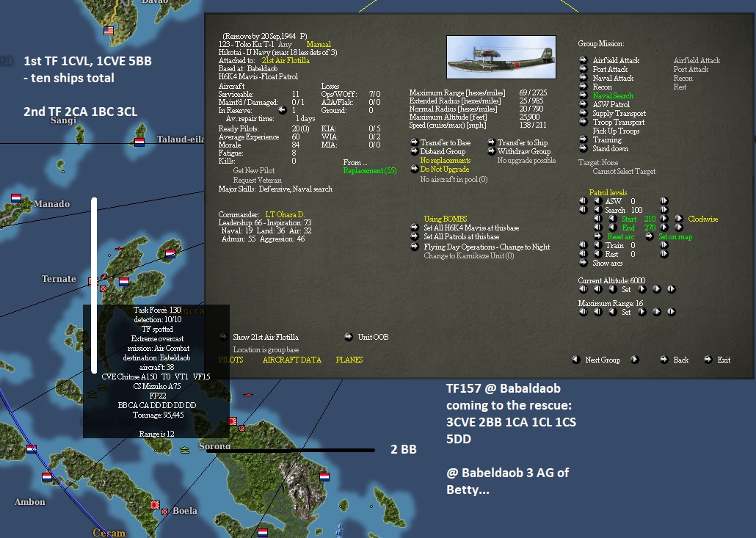This screenshot has width=756, height=538.
Task: Open the AIRCRAFT DATA tab
Action: [291, 360]
